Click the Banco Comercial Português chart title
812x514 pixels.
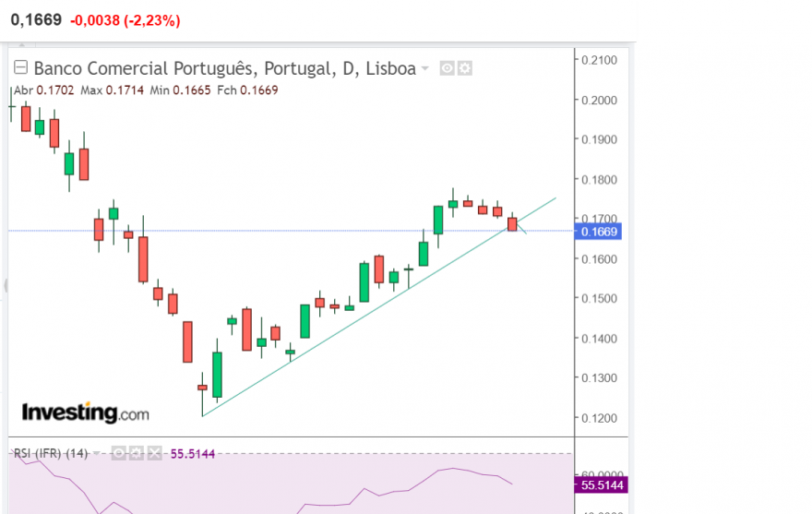coord(225,68)
